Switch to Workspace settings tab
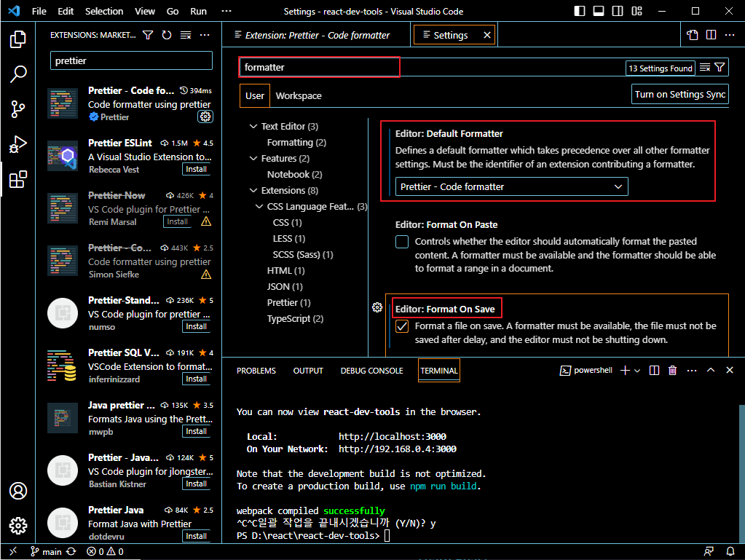The width and height of the screenshot is (745, 560). point(299,95)
